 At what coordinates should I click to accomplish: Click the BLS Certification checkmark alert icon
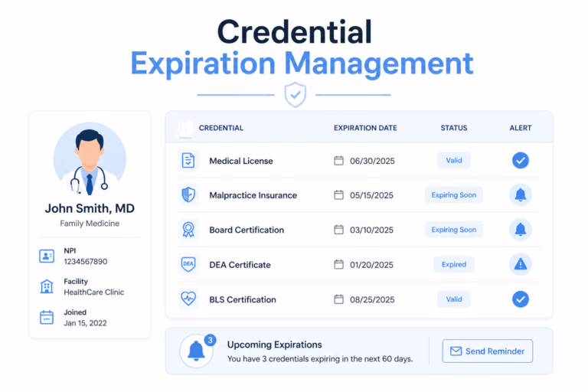click(521, 299)
